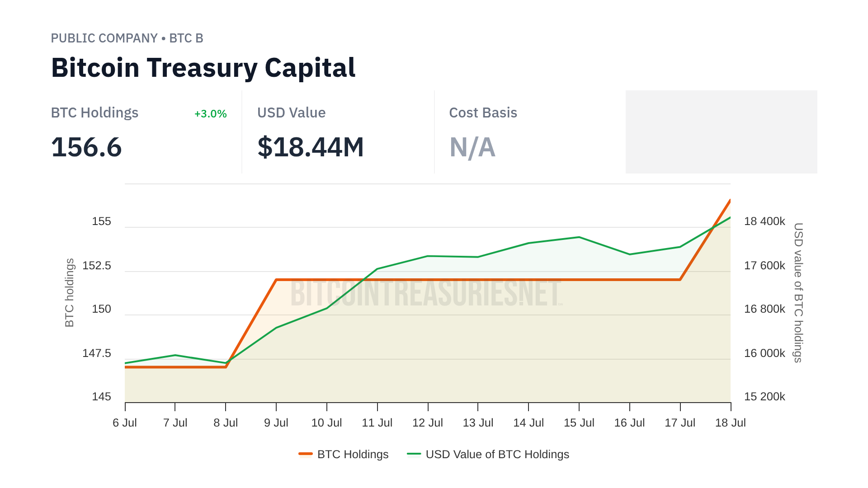Click the 155 BTC holdings axis label

coord(101,221)
